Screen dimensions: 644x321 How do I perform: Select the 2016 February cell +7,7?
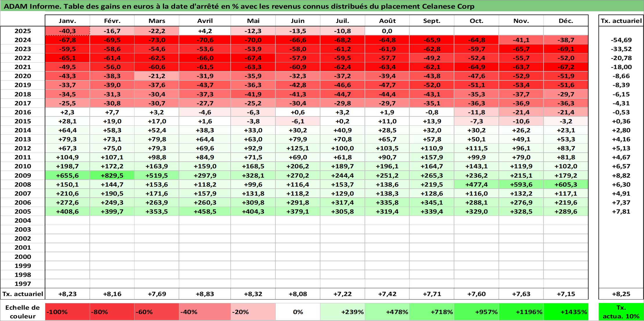pyautogui.click(x=112, y=112)
